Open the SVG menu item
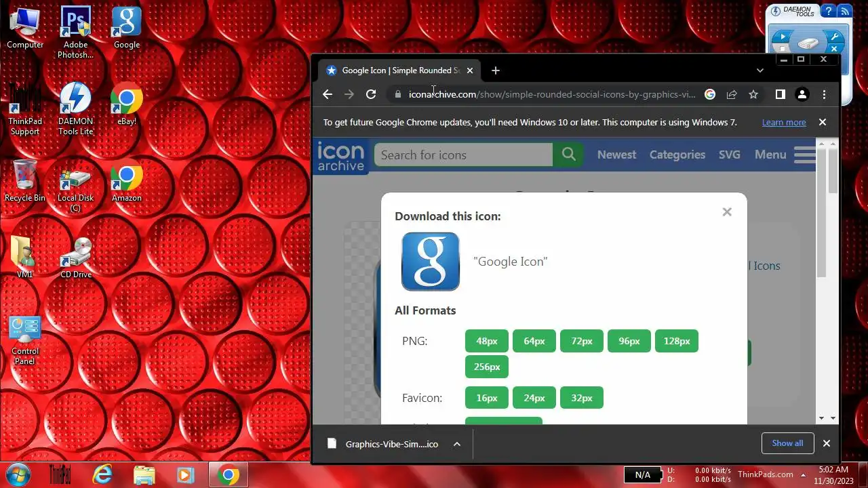This screenshot has height=488, width=868. (730, 155)
